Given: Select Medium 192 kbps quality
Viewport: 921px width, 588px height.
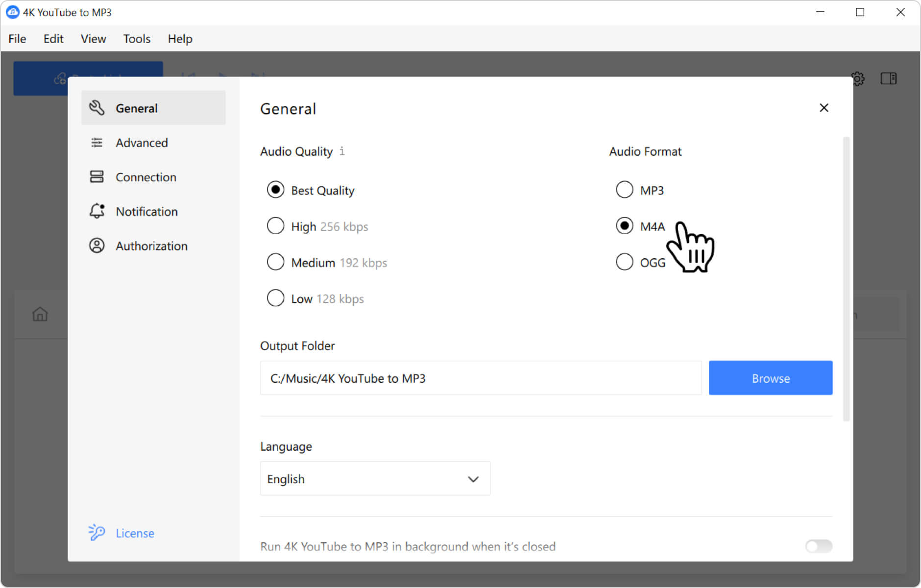Looking at the screenshot, I should click(x=327, y=263).
